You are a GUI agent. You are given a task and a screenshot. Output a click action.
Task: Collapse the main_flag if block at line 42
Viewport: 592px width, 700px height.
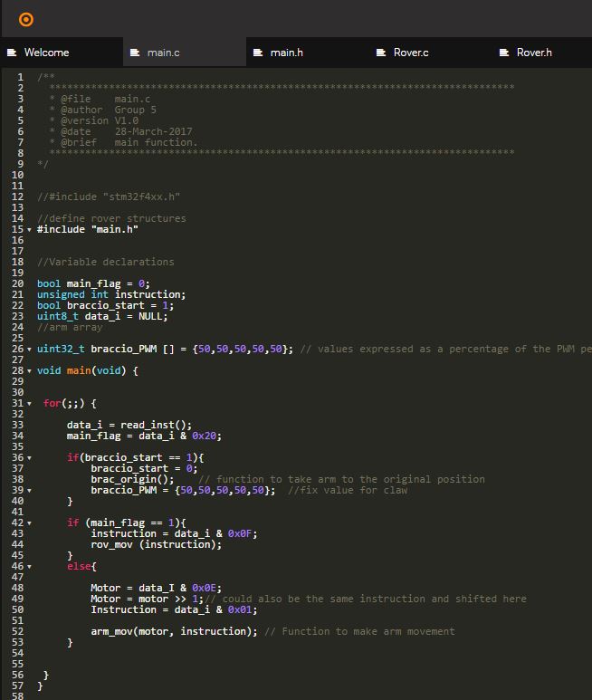[x=29, y=523]
